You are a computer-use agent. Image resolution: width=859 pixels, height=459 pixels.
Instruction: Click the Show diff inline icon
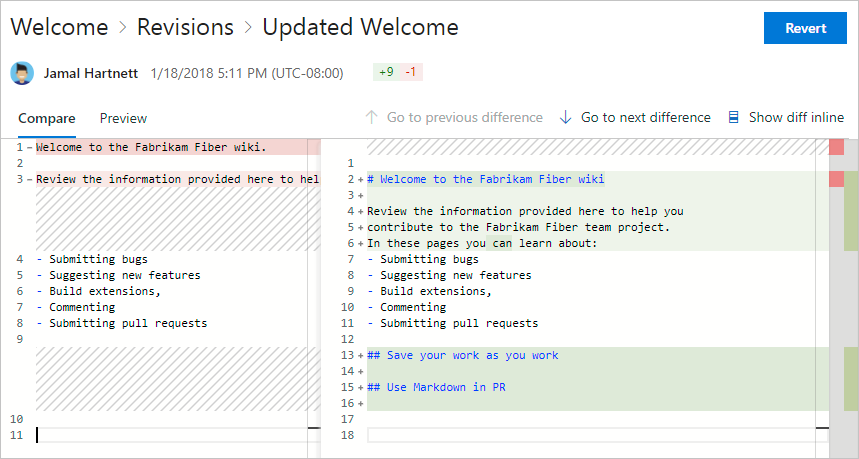[x=733, y=117]
